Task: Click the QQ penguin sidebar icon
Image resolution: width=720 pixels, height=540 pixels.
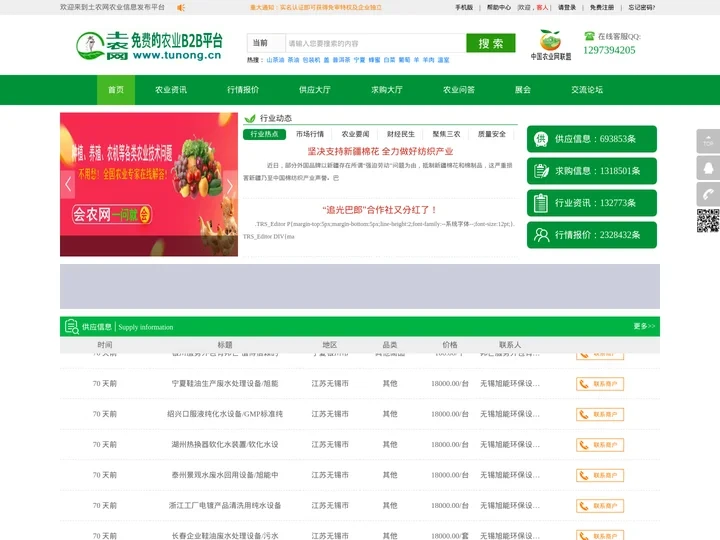Action: (x=708, y=168)
